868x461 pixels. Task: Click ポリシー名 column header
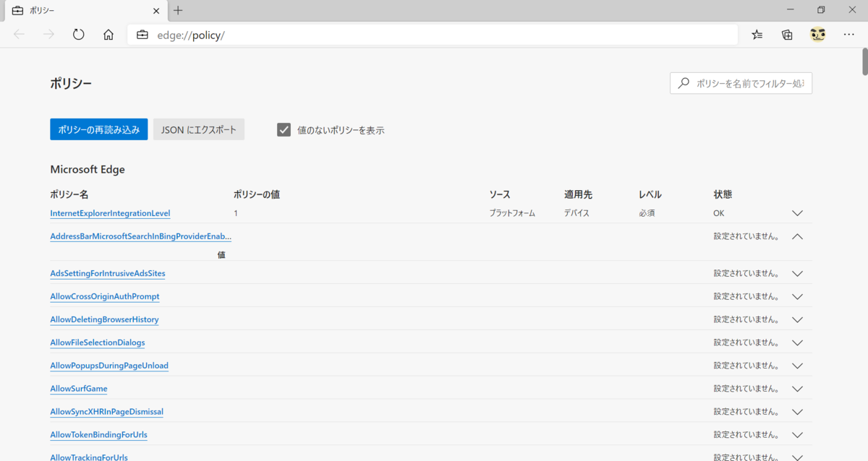tap(69, 194)
